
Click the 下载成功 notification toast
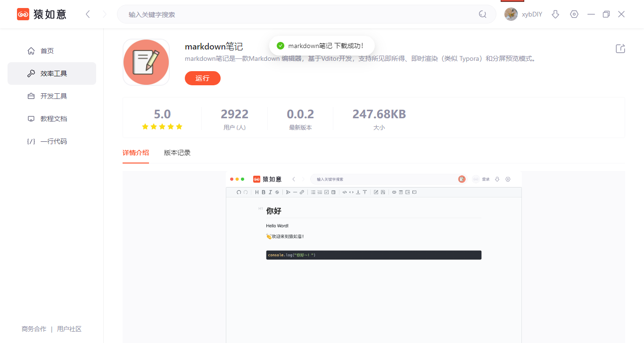coord(322,46)
